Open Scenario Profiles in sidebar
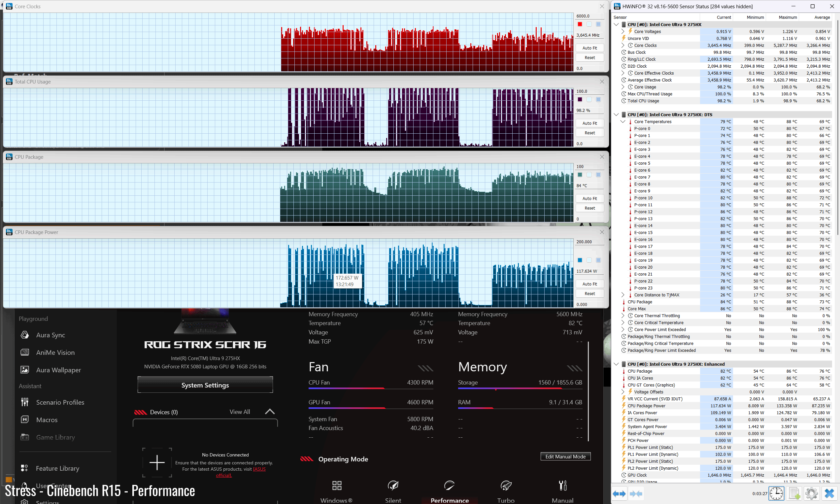 [x=60, y=402]
